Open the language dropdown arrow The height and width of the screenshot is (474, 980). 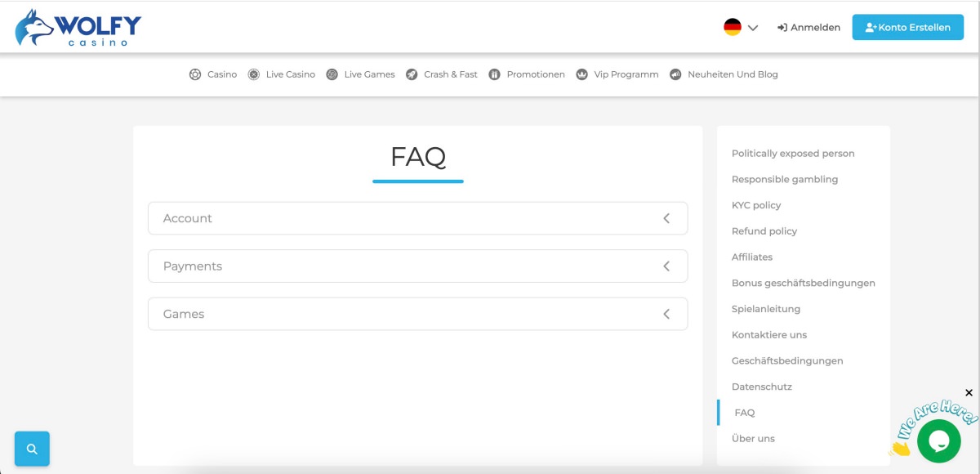coord(753,28)
